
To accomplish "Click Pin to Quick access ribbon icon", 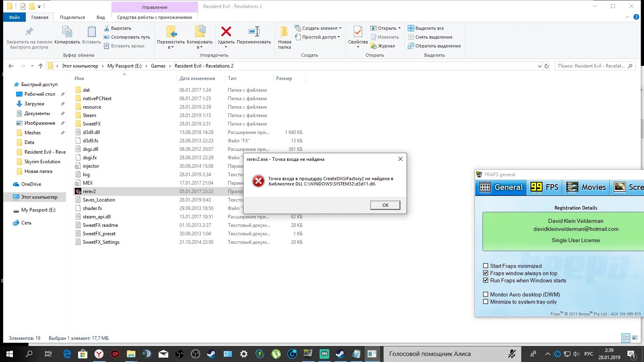I will click(29, 32).
